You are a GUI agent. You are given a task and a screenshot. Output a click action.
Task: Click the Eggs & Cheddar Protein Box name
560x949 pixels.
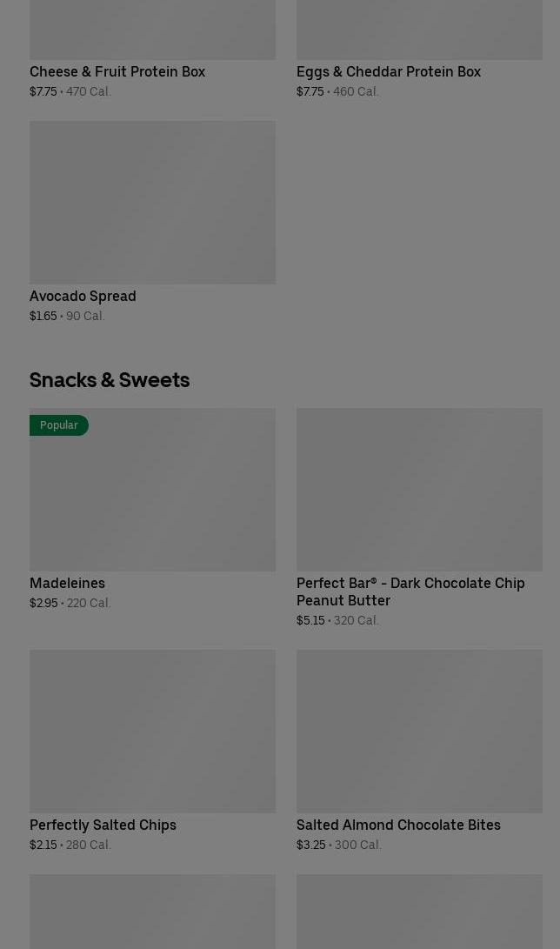(x=388, y=71)
